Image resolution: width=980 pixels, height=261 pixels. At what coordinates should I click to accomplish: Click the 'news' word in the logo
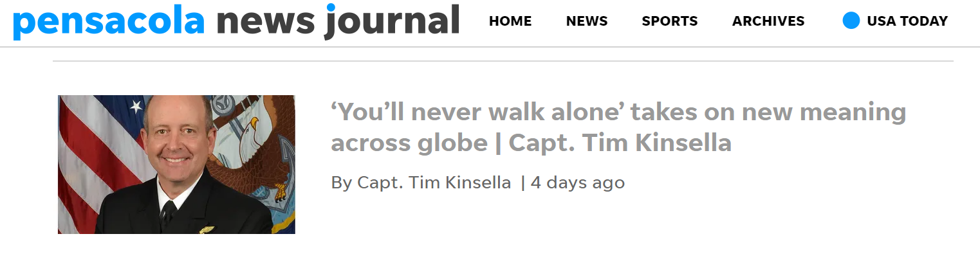265,21
